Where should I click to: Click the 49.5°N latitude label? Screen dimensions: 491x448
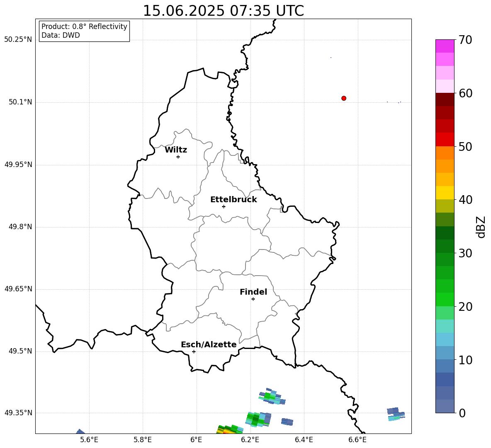[20, 351]
